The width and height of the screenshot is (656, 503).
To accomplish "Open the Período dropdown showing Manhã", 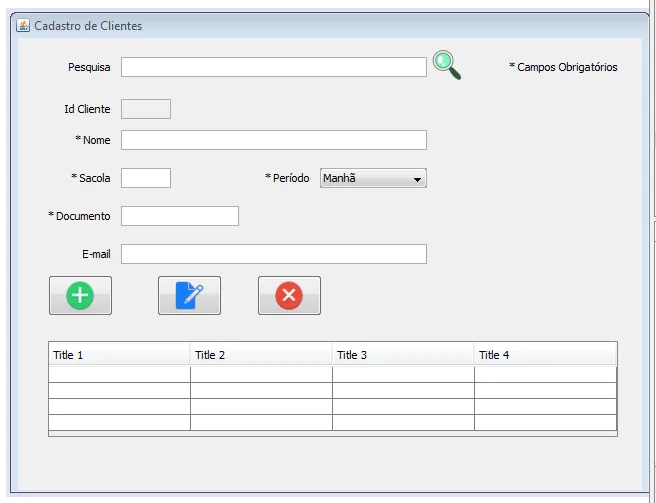I will tap(373, 178).
